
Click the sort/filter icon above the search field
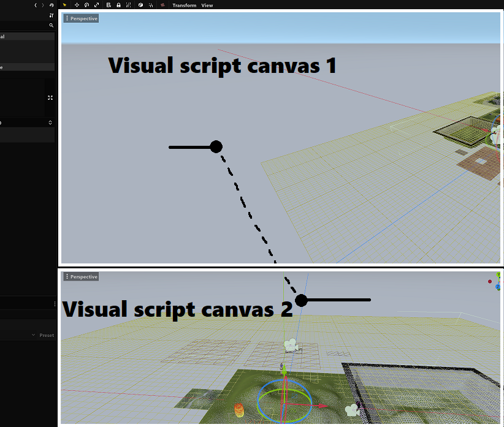pyautogui.click(x=52, y=15)
